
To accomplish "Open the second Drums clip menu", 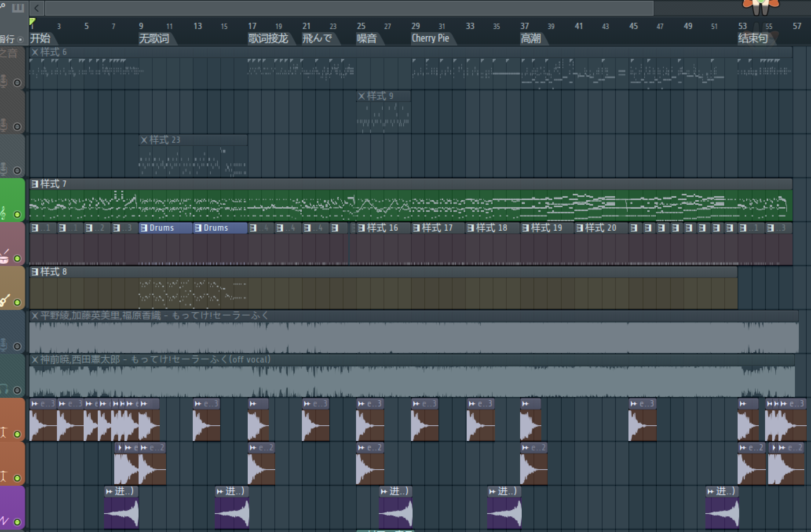I will pyautogui.click(x=198, y=228).
